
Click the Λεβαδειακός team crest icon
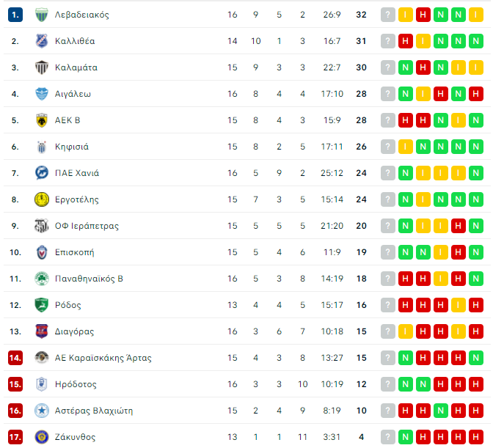click(42, 15)
